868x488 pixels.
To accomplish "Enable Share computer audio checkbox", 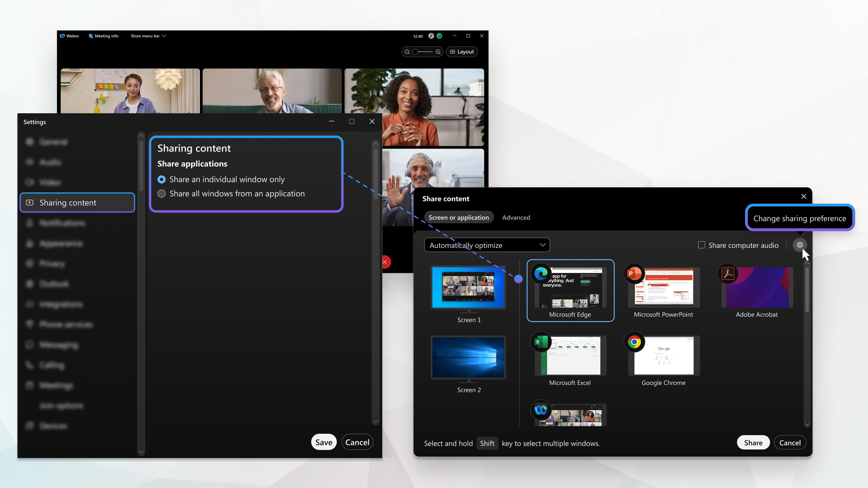I will [x=701, y=245].
